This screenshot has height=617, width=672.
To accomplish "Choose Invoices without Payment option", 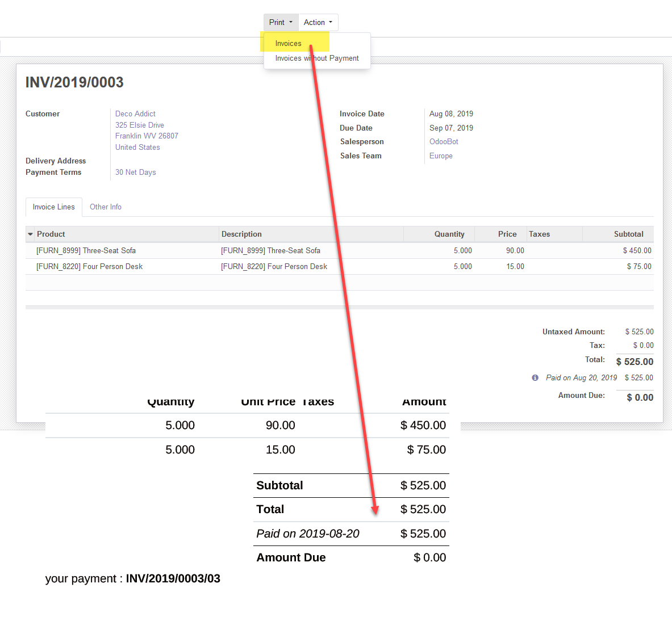I will tap(317, 58).
